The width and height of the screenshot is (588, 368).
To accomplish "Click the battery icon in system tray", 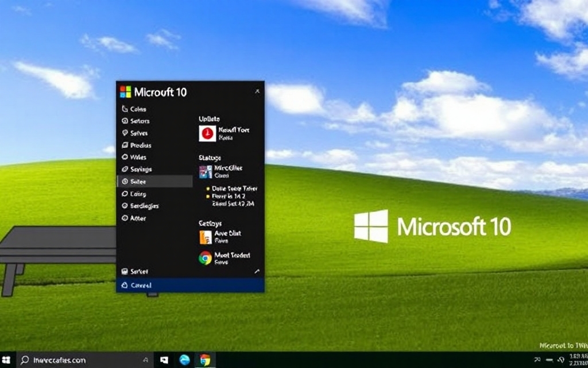I will [548, 360].
